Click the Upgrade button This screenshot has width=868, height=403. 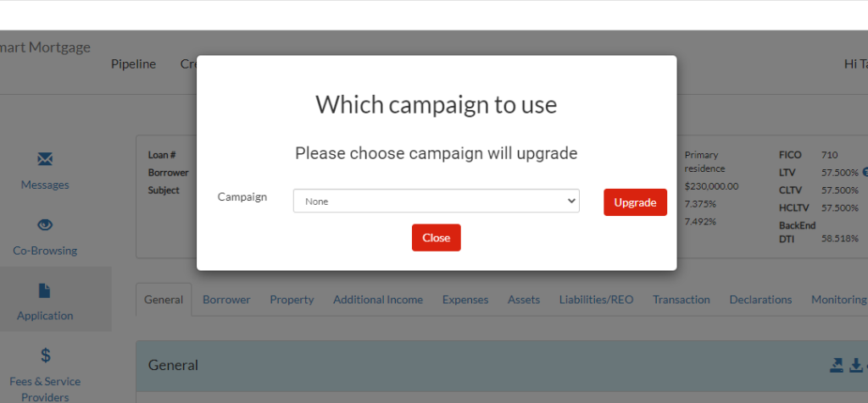point(635,202)
